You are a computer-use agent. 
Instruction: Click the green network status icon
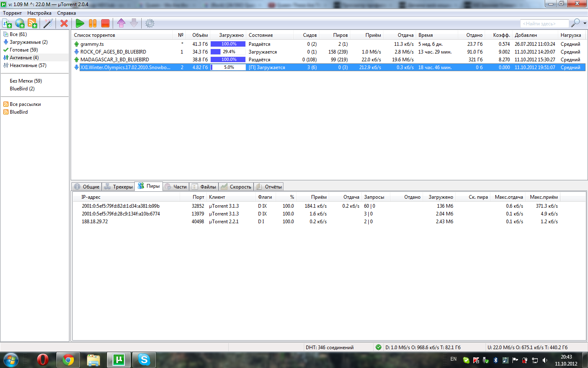pos(379,347)
